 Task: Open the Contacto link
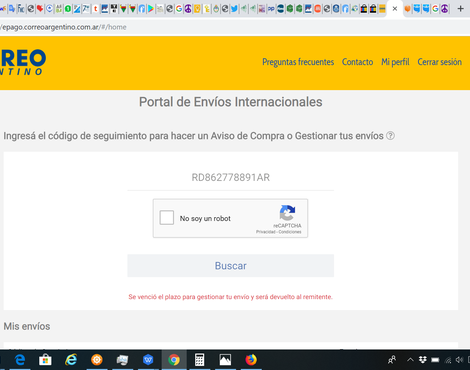pos(357,62)
